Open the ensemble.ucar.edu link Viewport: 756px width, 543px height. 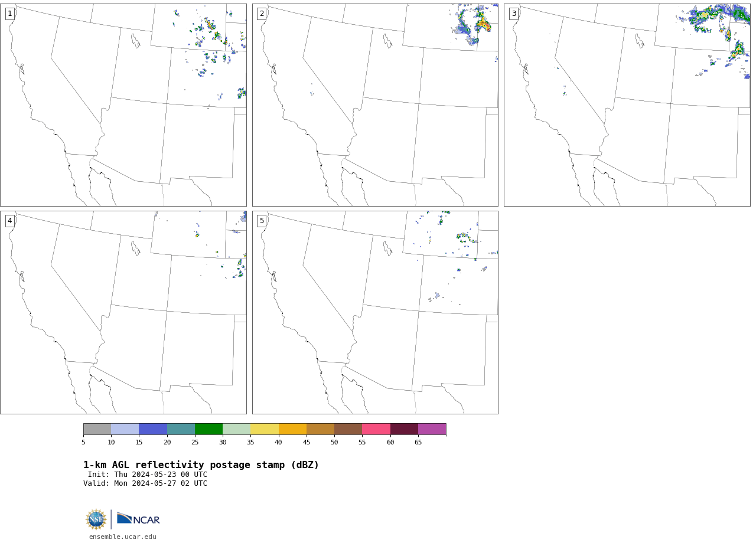pos(123,537)
